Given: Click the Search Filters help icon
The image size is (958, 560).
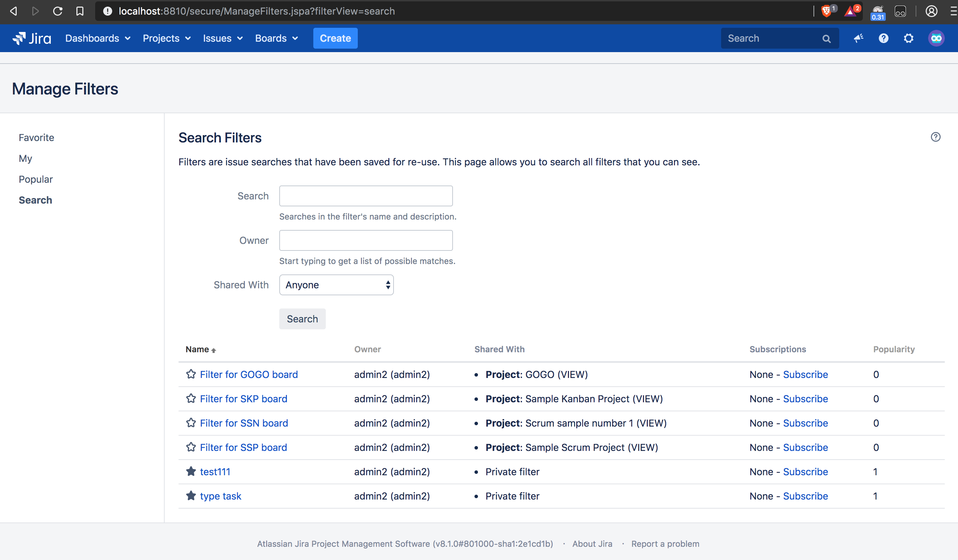Looking at the screenshot, I should (x=935, y=137).
